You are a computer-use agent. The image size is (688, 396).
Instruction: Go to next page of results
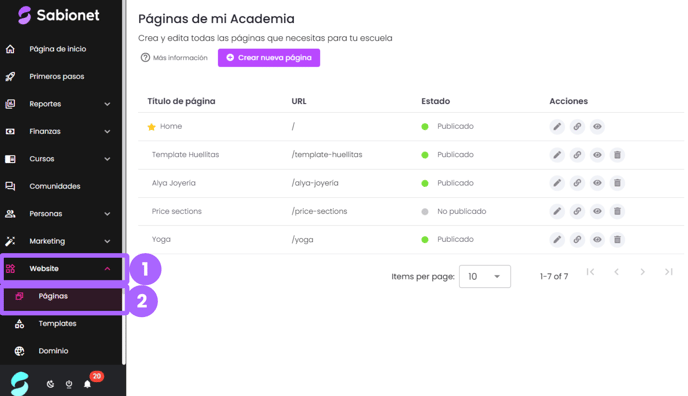(x=642, y=272)
